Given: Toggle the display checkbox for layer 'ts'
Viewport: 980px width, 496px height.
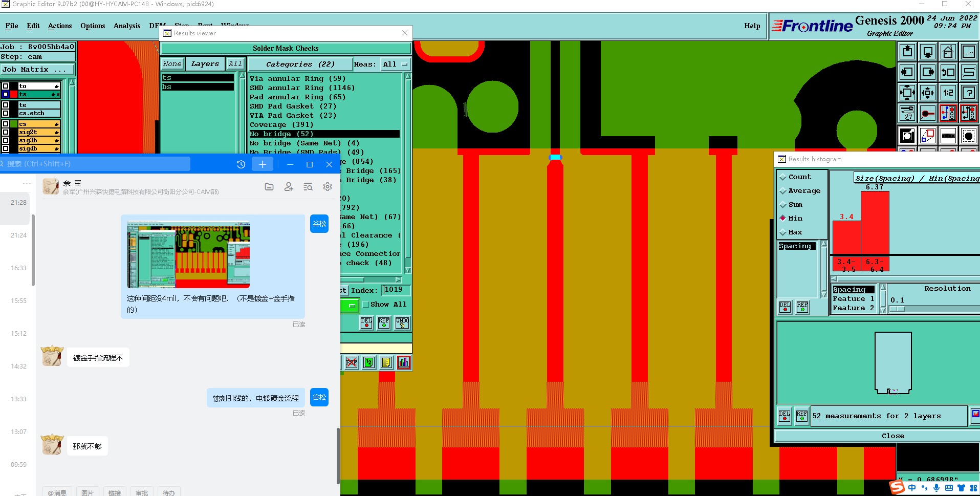Looking at the screenshot, I should [6, 94].
